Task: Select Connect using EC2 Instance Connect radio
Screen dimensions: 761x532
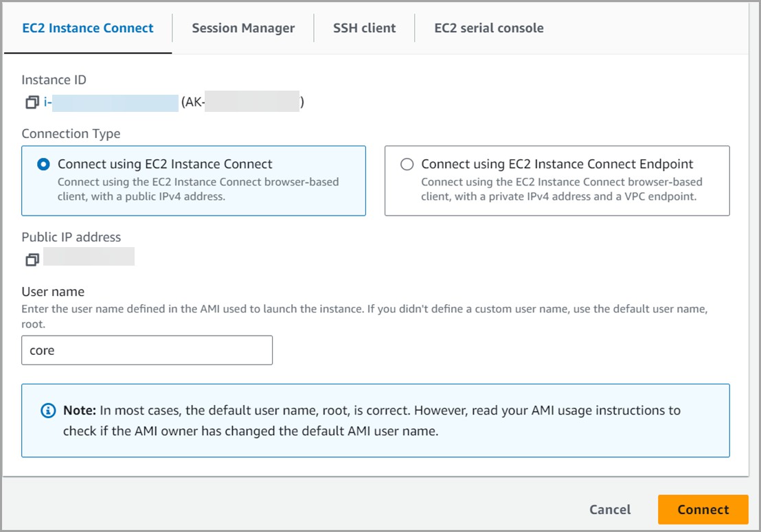Action: (43, 164)
